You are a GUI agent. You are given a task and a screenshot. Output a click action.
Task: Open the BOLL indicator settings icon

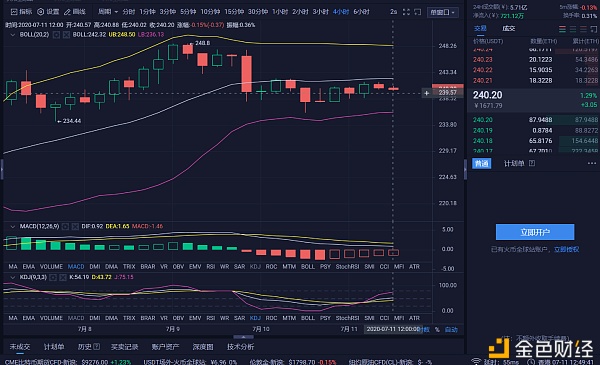(56, 34)
